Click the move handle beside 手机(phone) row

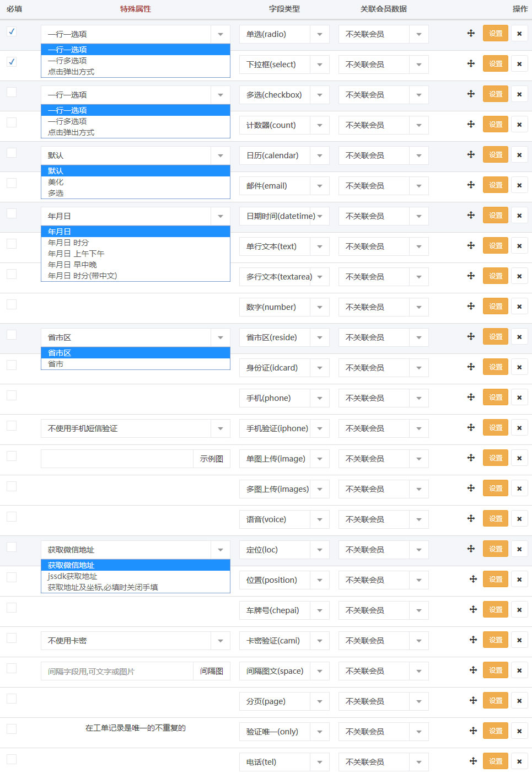click(x=471, y=397)
